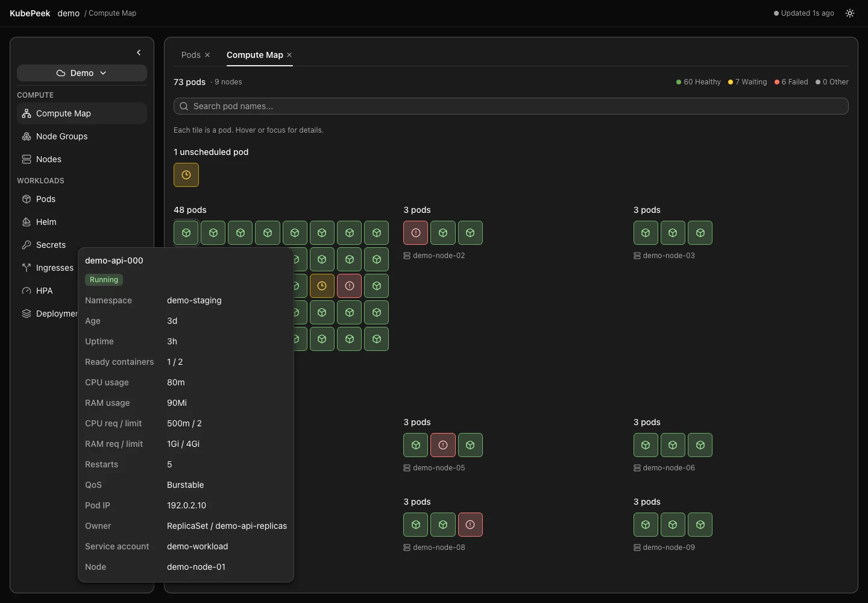
Task: Filter by 60 Healthy status
Action: [x=699, y=82]
